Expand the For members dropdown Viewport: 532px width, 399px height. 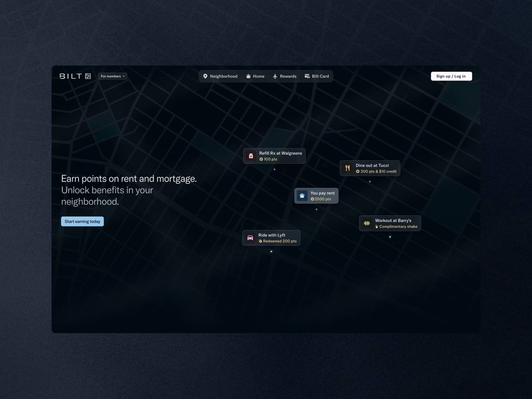113,76
